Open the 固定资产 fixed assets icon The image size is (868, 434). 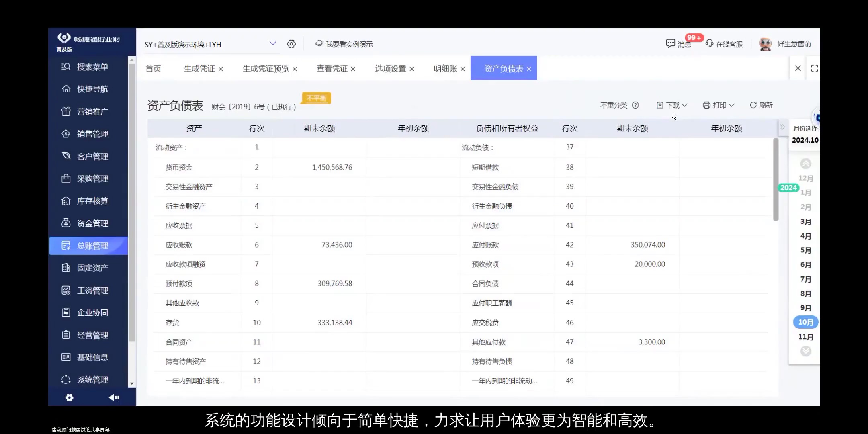66,268
